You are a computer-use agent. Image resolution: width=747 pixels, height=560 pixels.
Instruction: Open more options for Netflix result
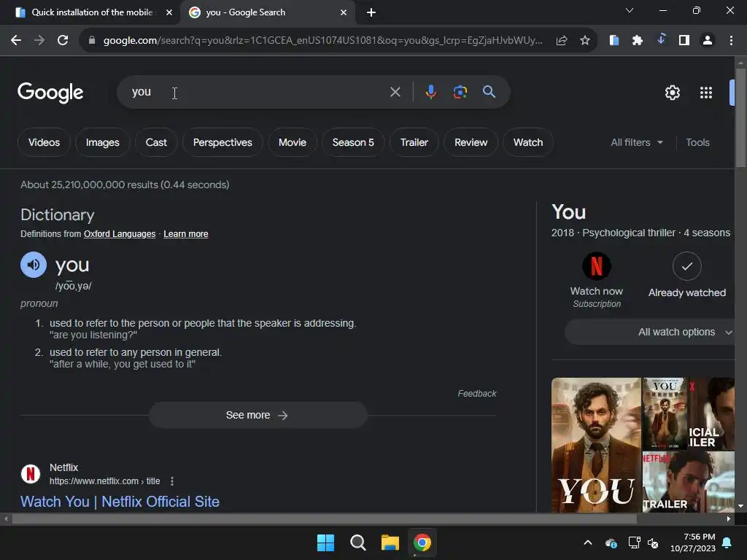[x=172, y=481]
